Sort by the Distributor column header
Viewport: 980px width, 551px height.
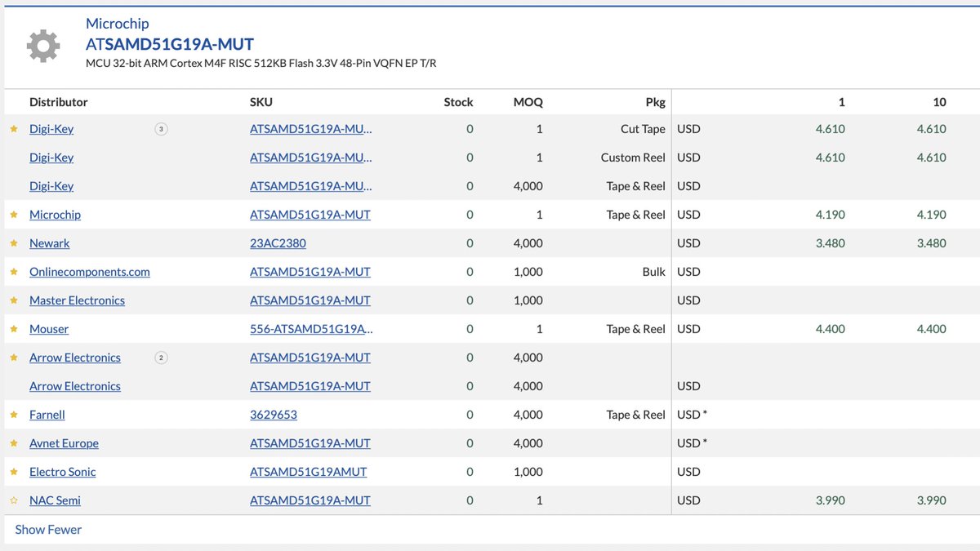[x=59, y=102]
